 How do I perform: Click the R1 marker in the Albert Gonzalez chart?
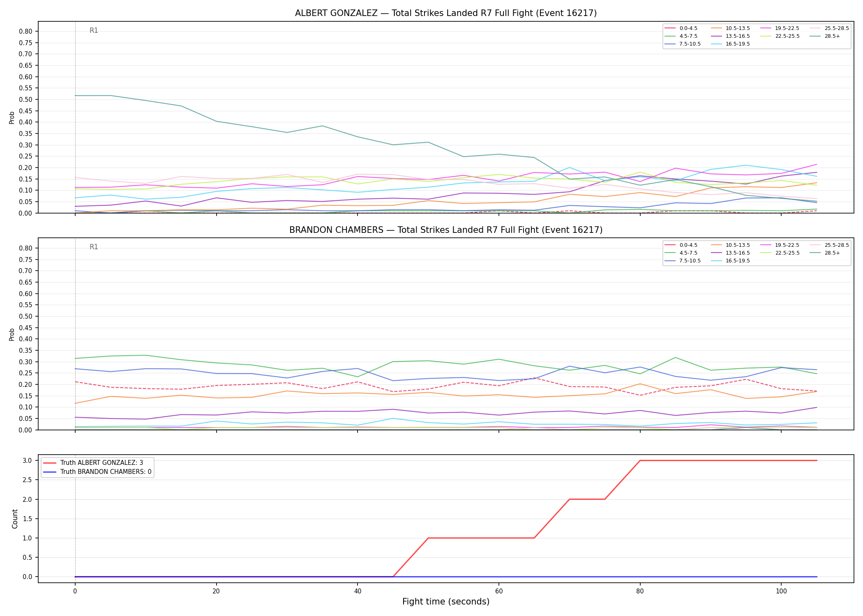point(94,31)
